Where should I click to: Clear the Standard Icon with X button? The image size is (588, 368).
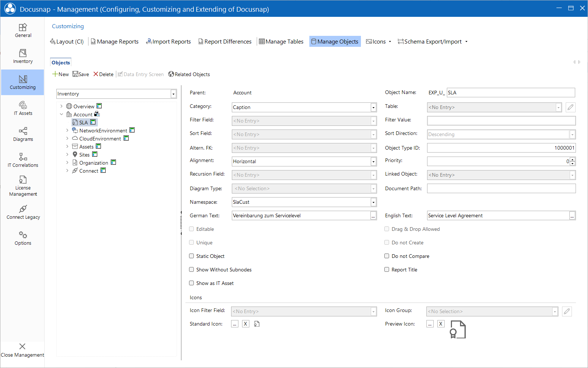(x=246, y=324)
